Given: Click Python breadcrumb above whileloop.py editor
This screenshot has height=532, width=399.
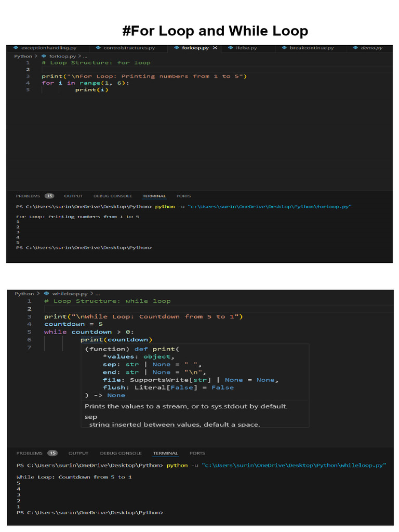Looking at the screenshot, I should [24, 294].
